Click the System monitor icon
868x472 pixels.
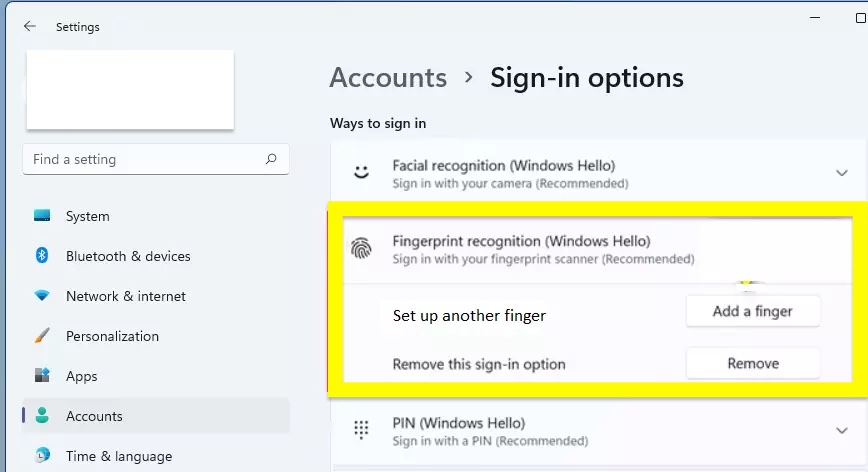click(x=42, y=215)
